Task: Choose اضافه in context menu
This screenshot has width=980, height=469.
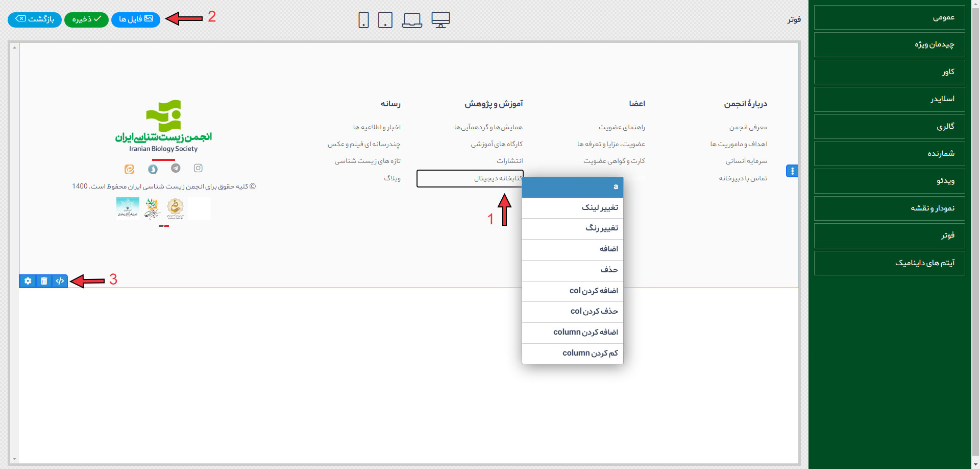Action: click(573, 249)
